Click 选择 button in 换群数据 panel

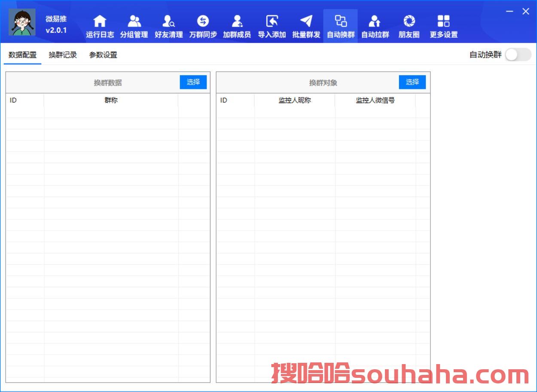pyautogui.click(x=193, y=82)
